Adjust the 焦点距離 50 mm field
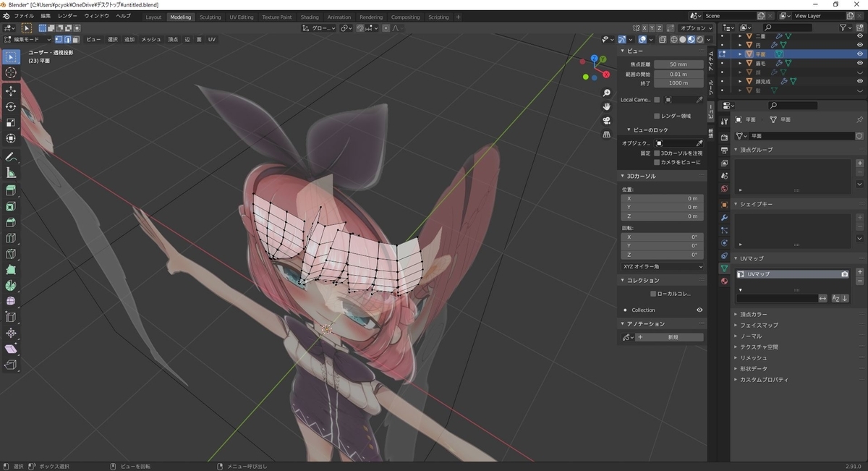The width and height of the screenshot is (868, 471). click(x=678, y=64)
